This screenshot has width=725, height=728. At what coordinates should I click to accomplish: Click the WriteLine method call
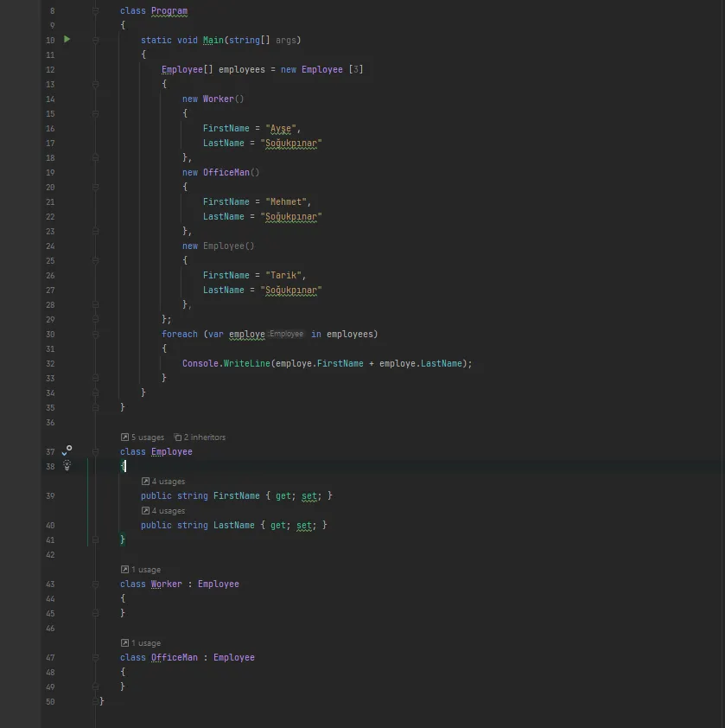pyautogui.click(x=247, y=363)
